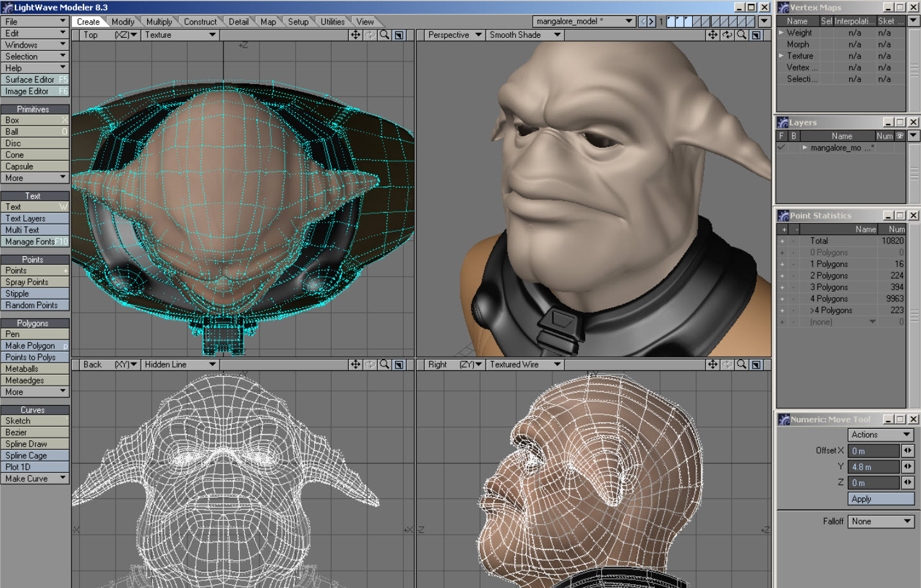Screen dimensions: 921x588
Task: Click the Right viewport pan icon
Action: coord(713,364)
